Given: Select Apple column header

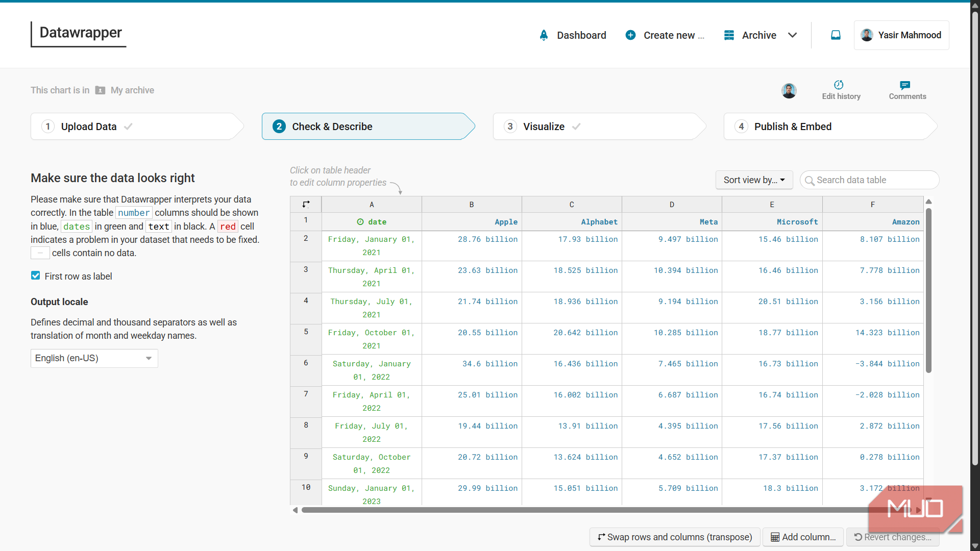Looking at the screenshot, I should [x=472, y=222].
